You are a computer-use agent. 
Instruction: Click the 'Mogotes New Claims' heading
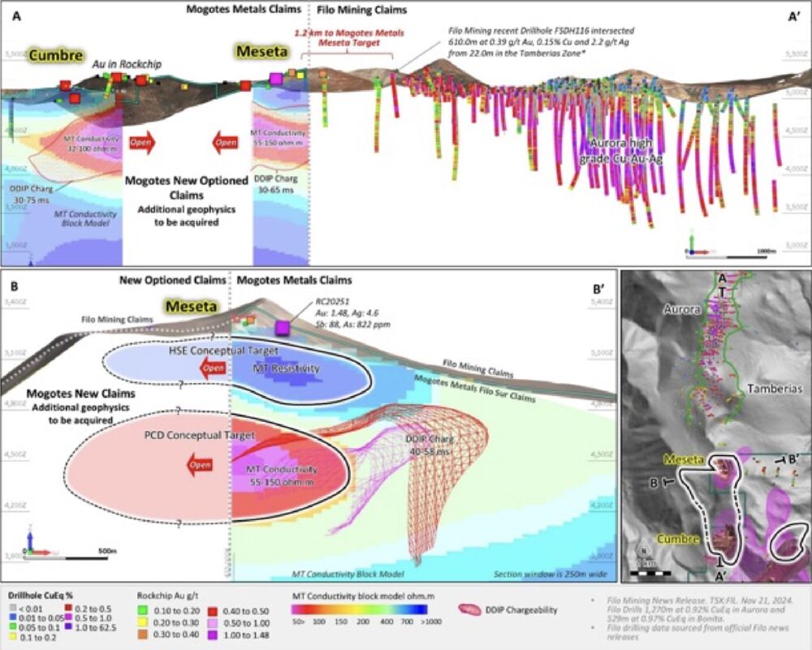click(80, 394)
